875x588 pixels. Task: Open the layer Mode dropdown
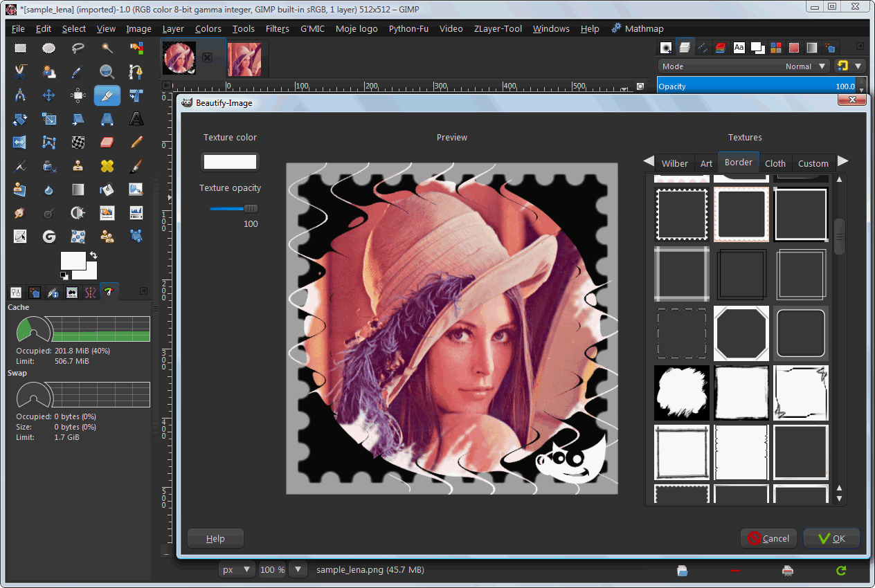tap(743, 66)
